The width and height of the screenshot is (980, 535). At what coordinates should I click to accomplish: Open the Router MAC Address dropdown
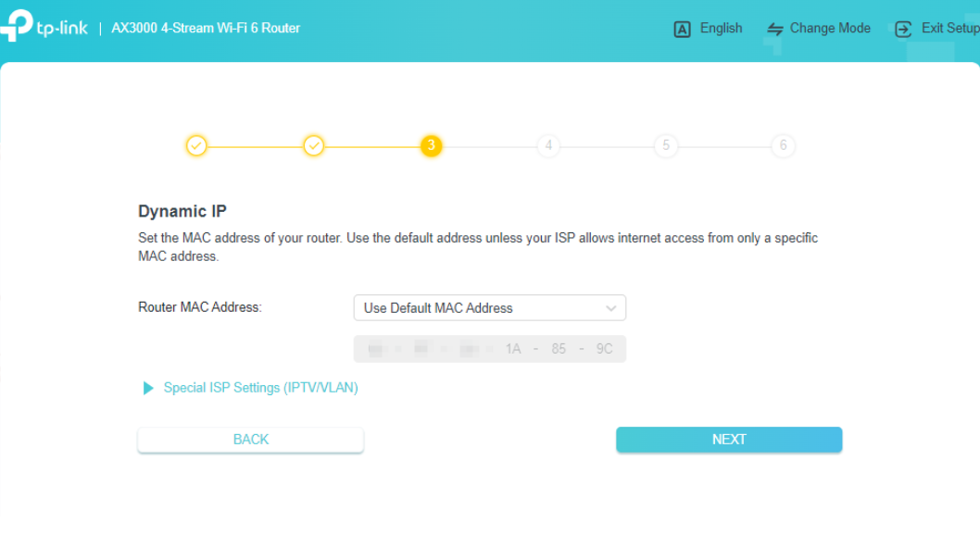coord(489,307)
